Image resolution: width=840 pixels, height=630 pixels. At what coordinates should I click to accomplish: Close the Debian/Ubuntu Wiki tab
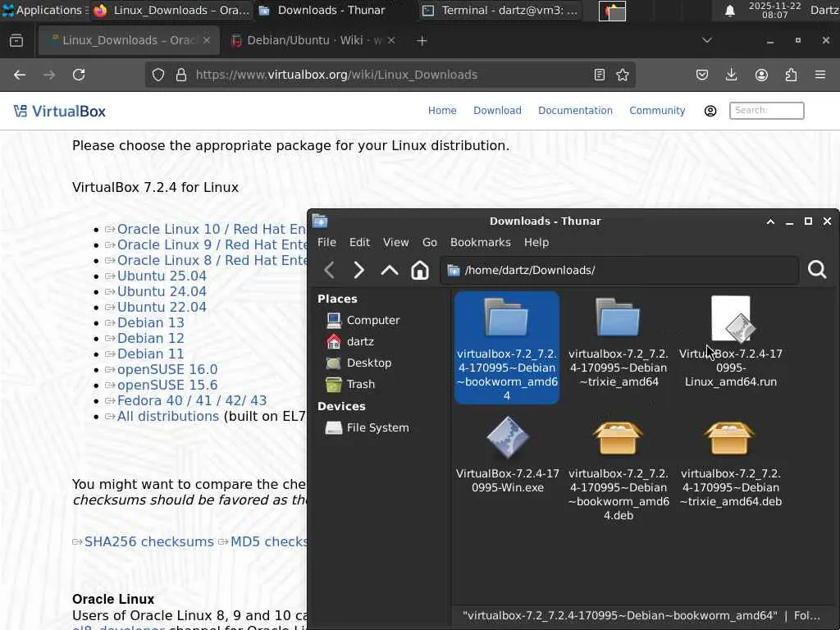coord(391,41)
